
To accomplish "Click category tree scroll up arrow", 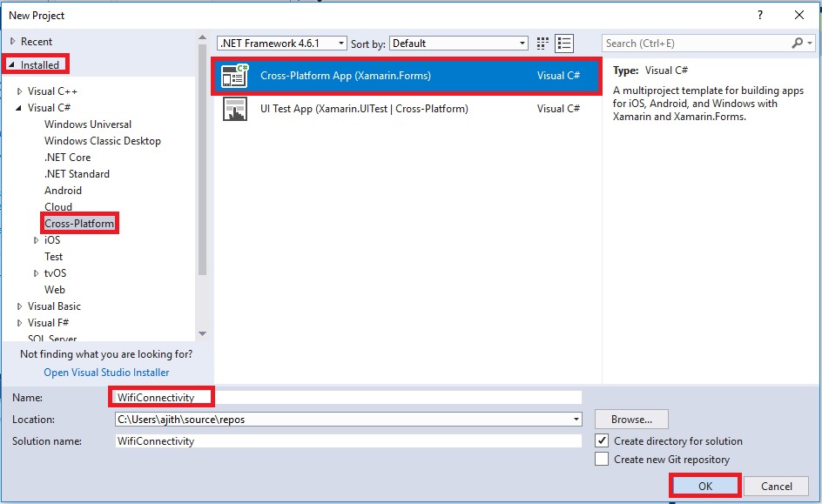I will pyautogui.click(x=202, y=37).
